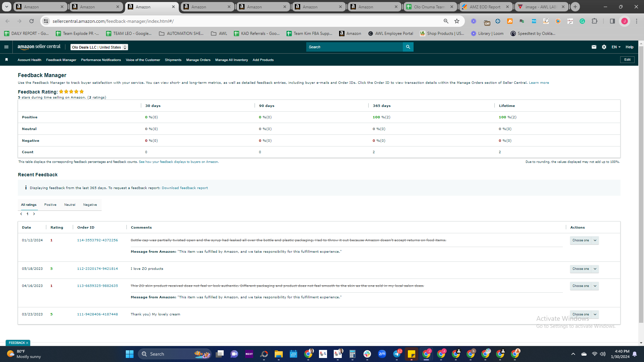
Task: Expand Choose one action for order 114-3553792-4372256
Action: coord(584,240)
